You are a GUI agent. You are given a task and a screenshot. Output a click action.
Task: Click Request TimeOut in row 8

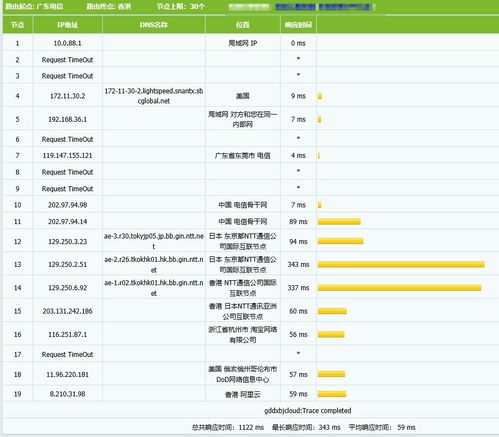(x=67, y=172)
